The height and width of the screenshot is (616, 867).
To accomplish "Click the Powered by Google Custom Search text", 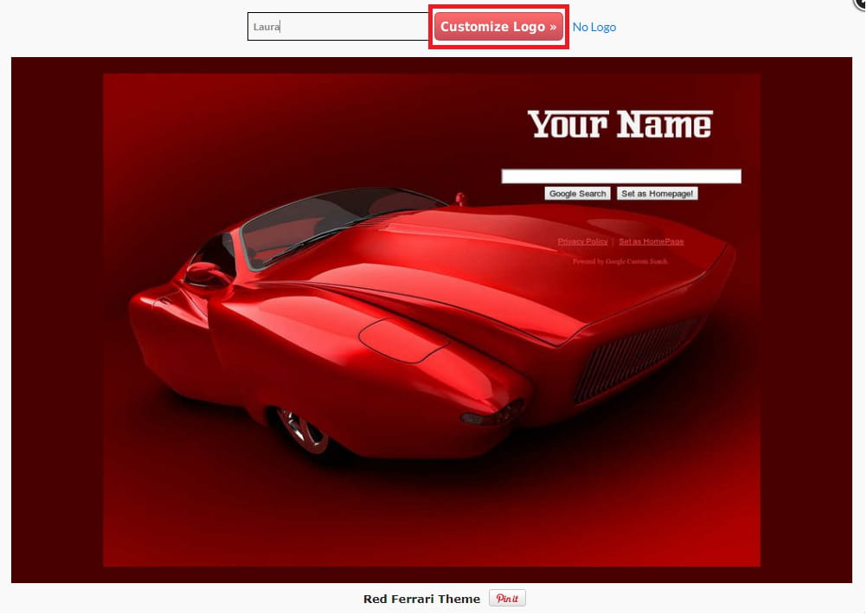I will pos(620,260).
